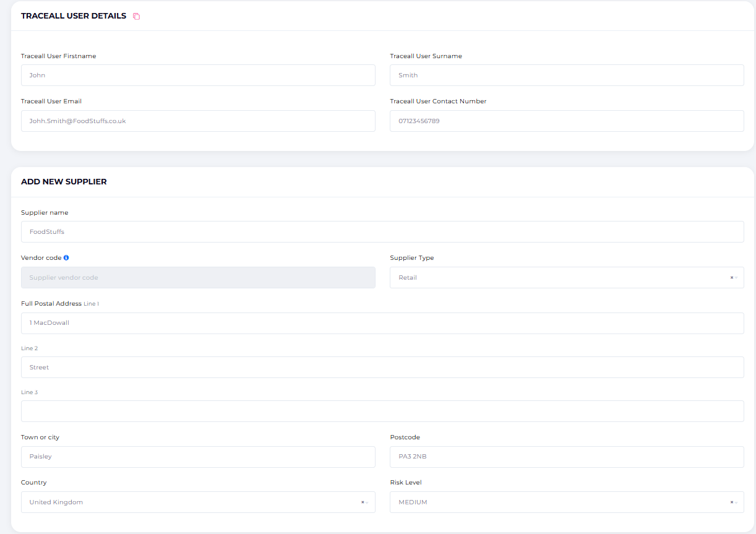Viewport: 756px width, 534px height.
Task: Focus the Town or city field
Action: [x=198, y=457]
